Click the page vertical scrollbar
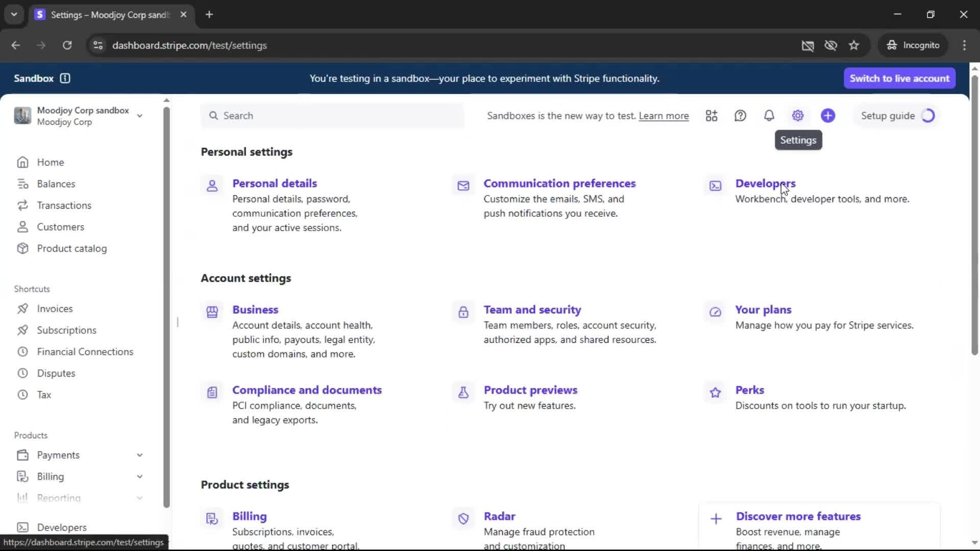This screenshot has width=980, height=551. click(974, 214)
